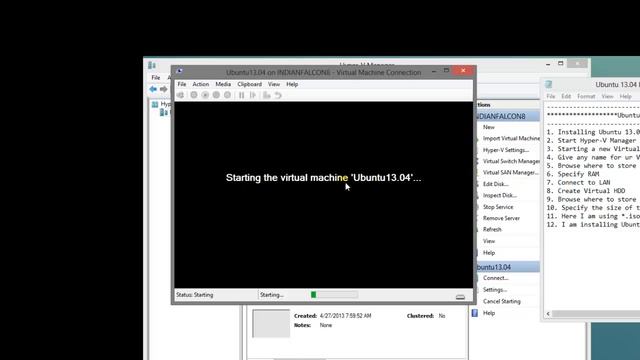Click Connect under Ubuntu13.04 actions
640x360 pixels.
point(496,278)
